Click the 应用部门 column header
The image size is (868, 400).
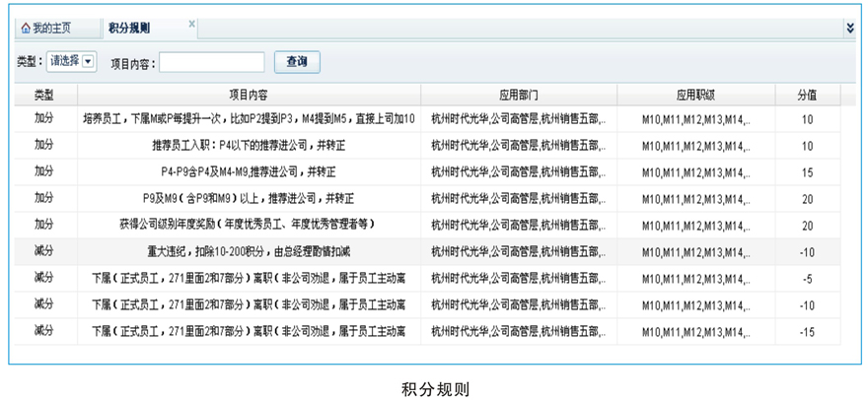point(519,95)
